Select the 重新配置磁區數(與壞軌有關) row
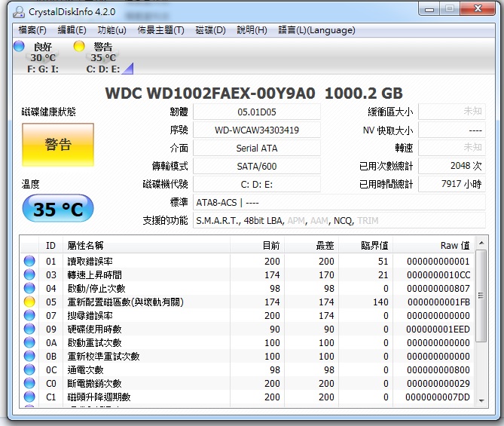504x426 pixels. tap(247, 302)
